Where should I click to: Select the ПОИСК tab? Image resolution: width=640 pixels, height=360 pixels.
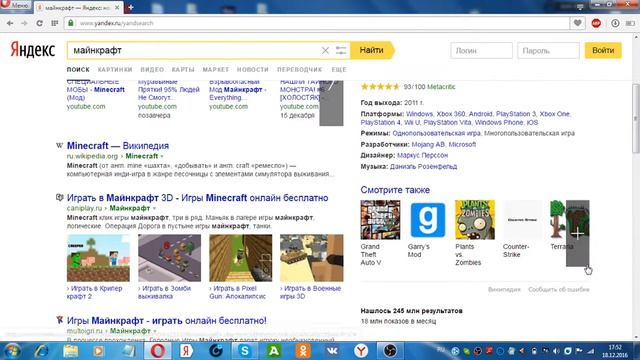coord(78,69)
